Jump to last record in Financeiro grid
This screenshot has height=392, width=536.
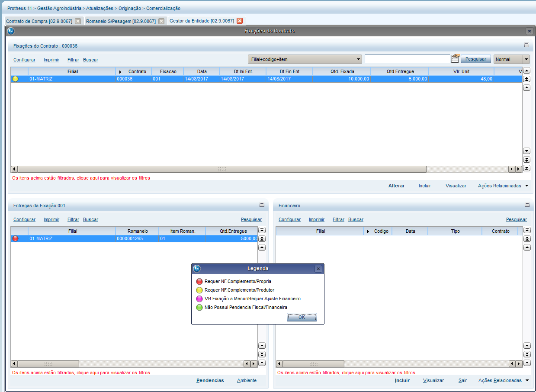[527, 363]
